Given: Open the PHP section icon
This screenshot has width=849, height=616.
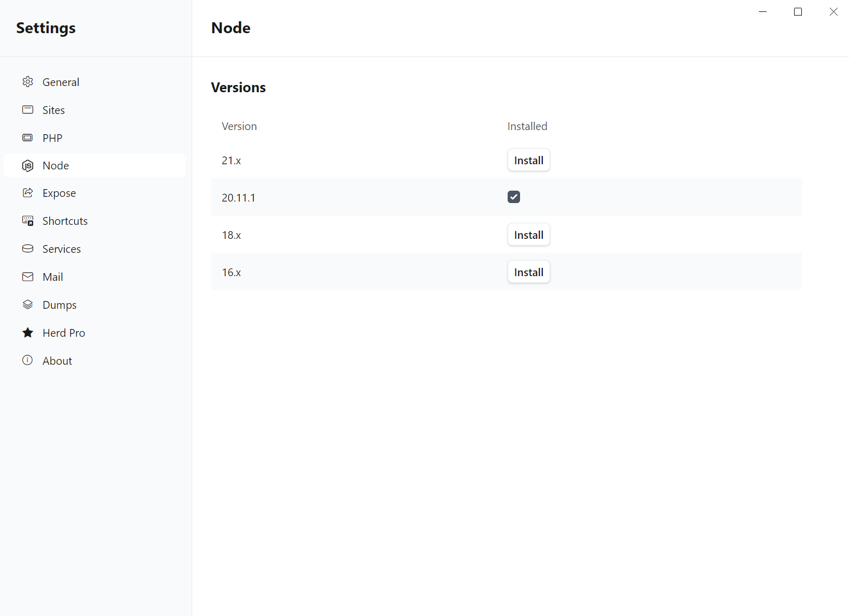Looking at the screenshot, I should point(27,137).
